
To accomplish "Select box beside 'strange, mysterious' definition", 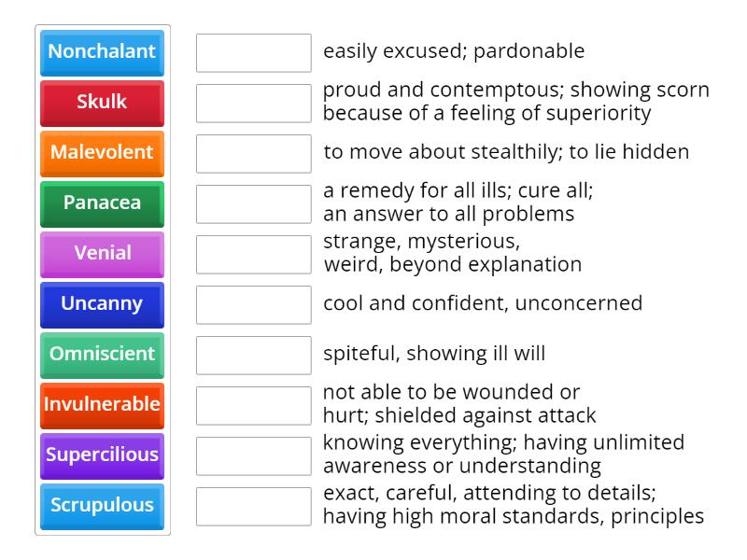I will coord(253,254).
